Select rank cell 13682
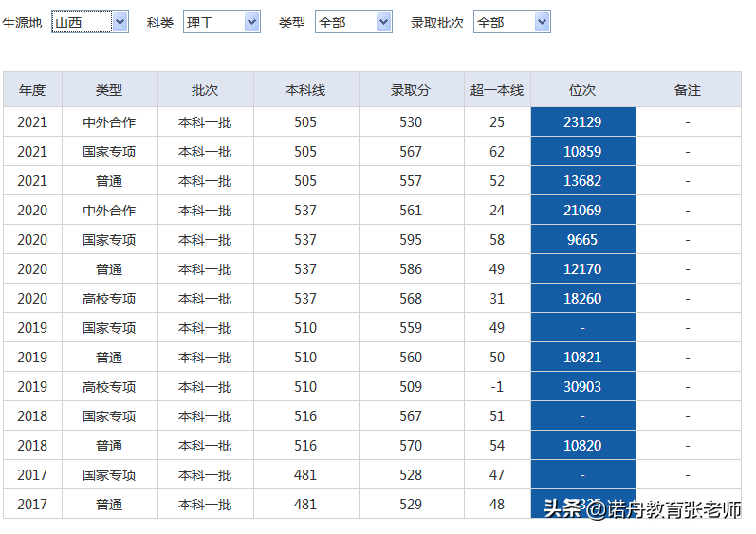Image resolution: width=756 pixels, height=534 pixels. tap(583, 181)
